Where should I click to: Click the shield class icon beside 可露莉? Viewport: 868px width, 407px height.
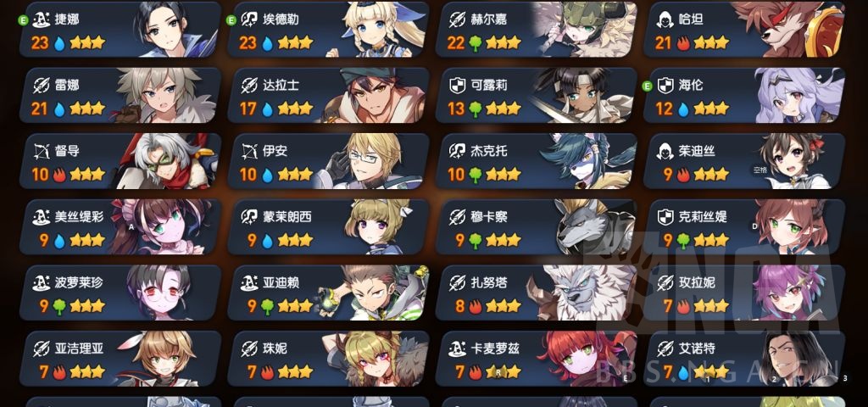457,86
